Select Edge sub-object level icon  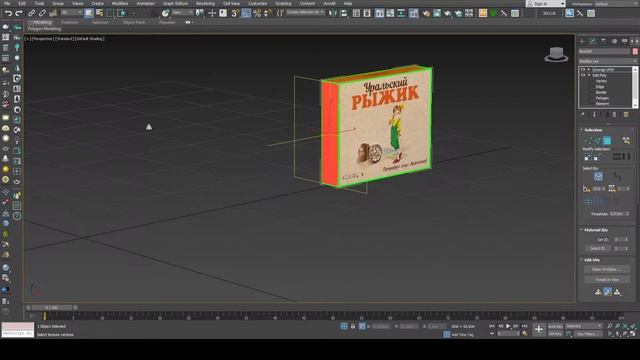coord(598,140)
